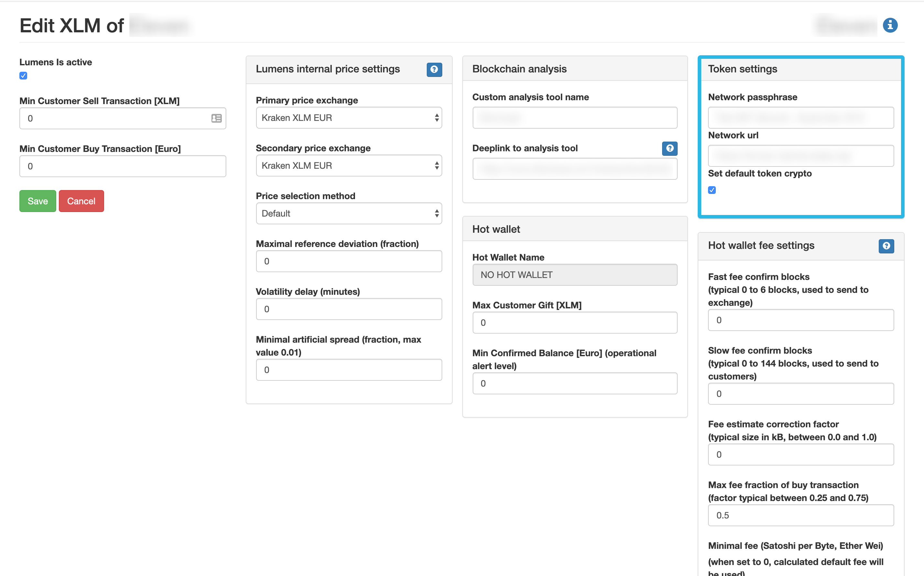924x576 pixels.
Task: Click the Max fee fraction field showing 0.5
Action: pyautogui.click(x=800, y=515)
